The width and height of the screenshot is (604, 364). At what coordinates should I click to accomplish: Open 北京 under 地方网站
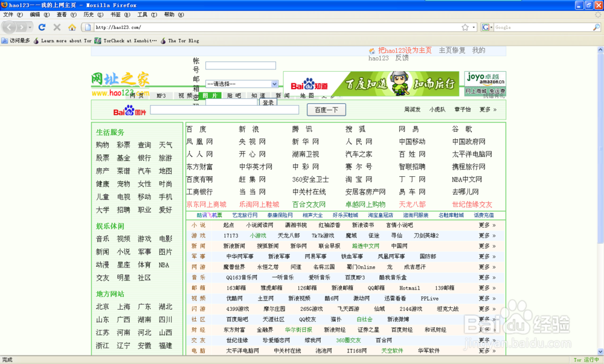tap(103, 307)
